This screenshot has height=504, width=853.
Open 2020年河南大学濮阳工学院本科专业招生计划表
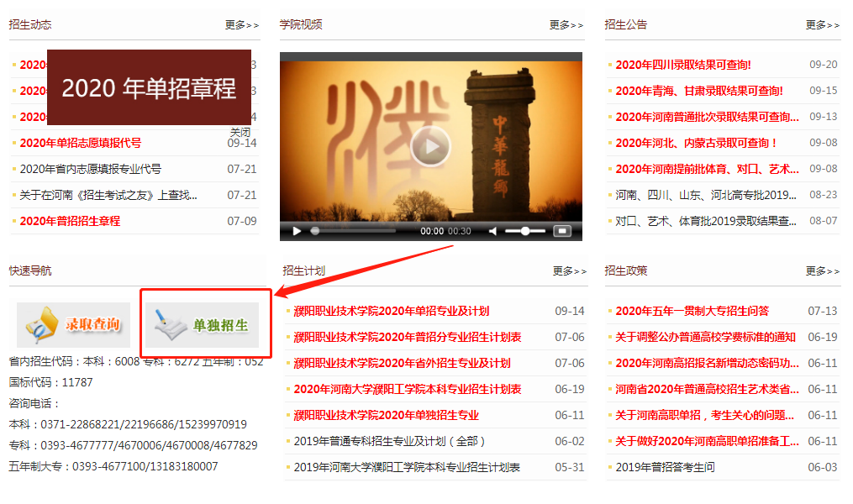[408, 389]
